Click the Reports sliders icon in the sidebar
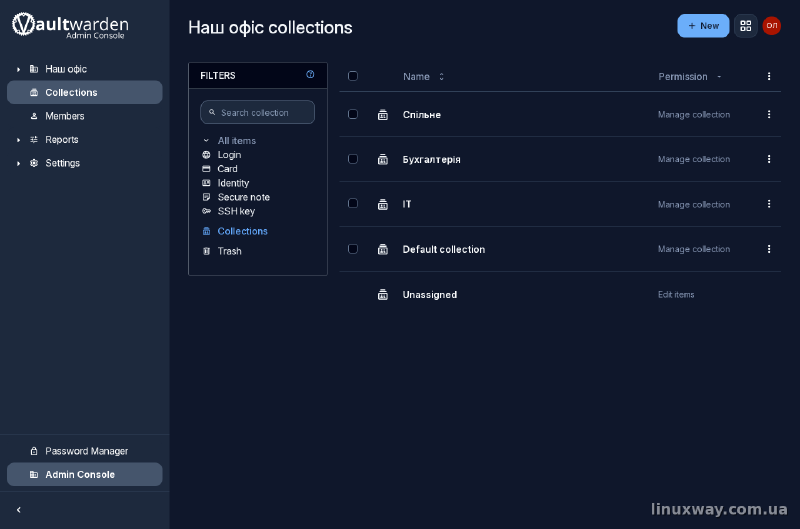This screenshot has height=529, width=800. [x=34, y=139]
